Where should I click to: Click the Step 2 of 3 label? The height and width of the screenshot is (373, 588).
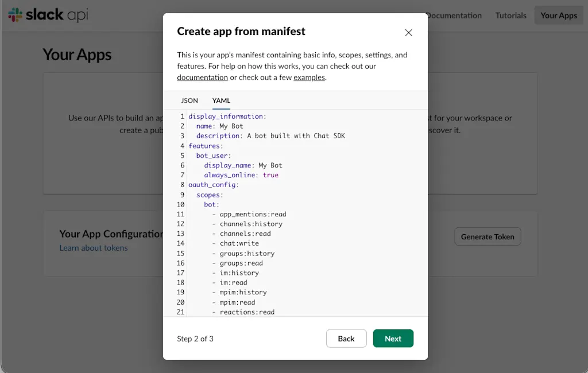click(x=195, y=339)
